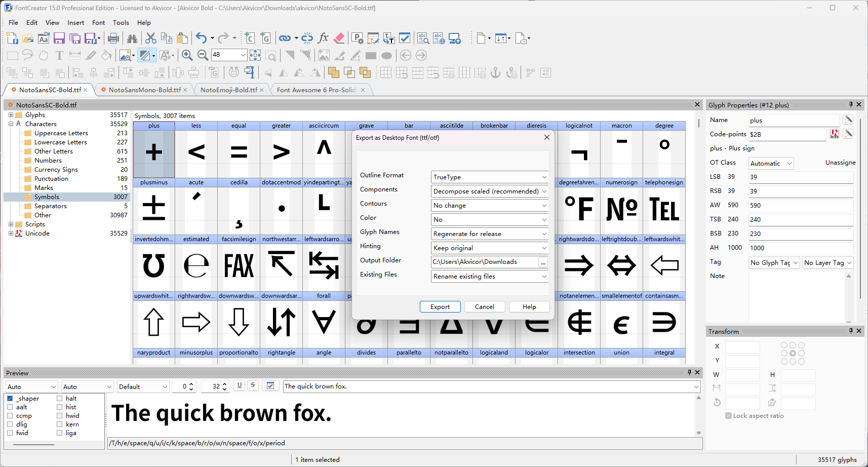The image size is (868, 467).
Task: Click the Save font icon in toolbar
Action: (x=59, y=38)
